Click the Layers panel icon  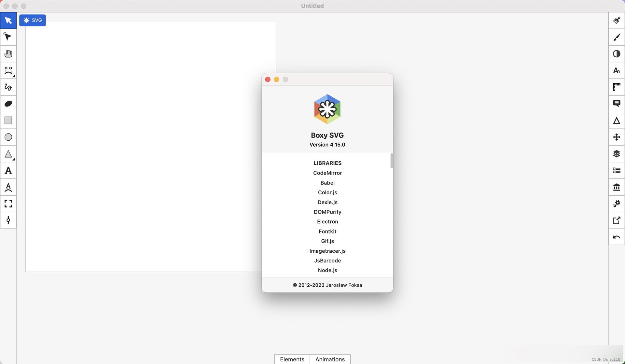[616, 153]
